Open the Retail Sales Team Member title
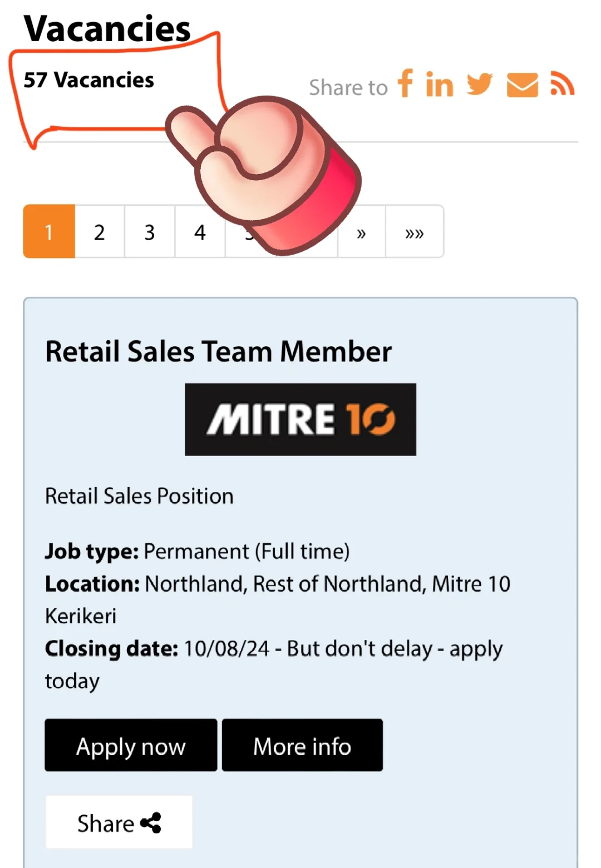Viewport: 601px width, 868px height. point(218,351)
